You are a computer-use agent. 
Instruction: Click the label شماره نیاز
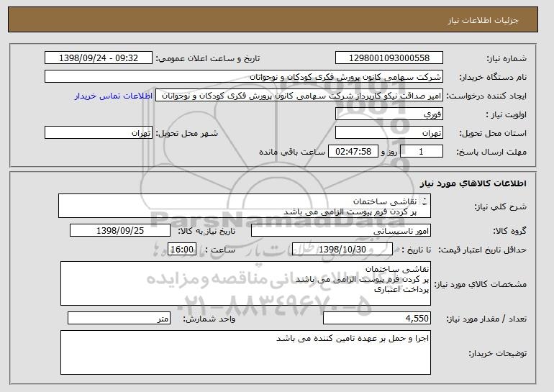click(507, 59)
